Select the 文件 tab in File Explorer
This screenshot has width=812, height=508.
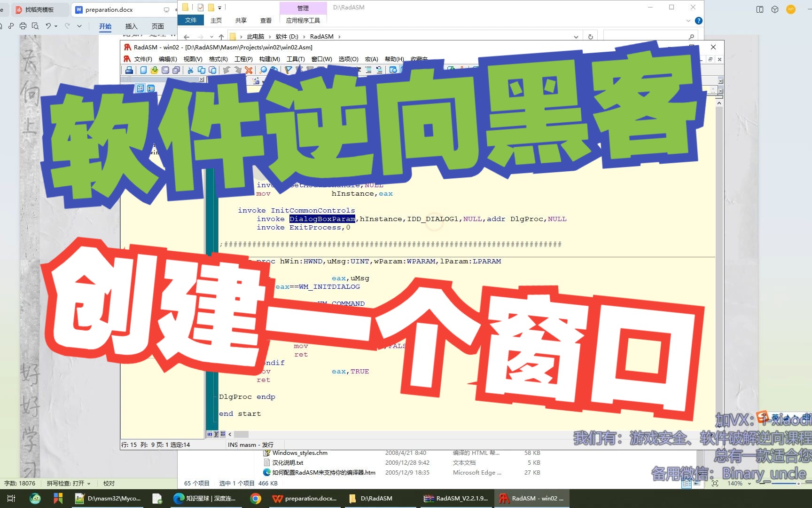191,20
